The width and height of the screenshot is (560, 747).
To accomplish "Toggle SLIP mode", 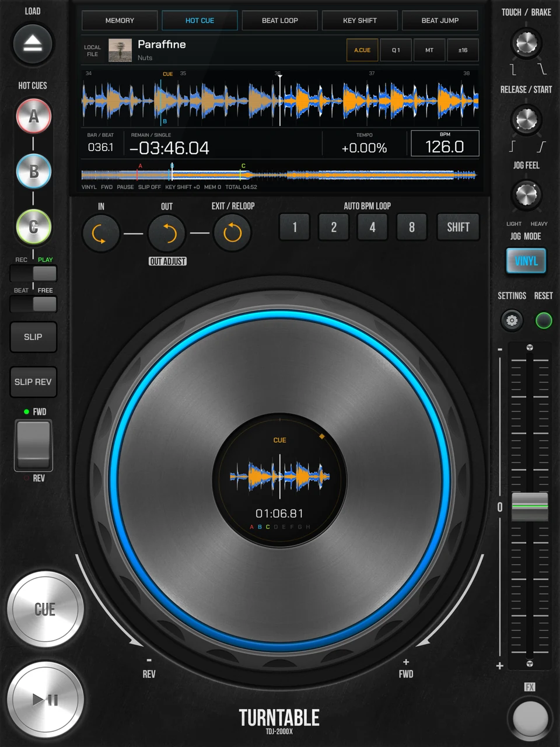I will pyautogui.click(x=33, y=337).
